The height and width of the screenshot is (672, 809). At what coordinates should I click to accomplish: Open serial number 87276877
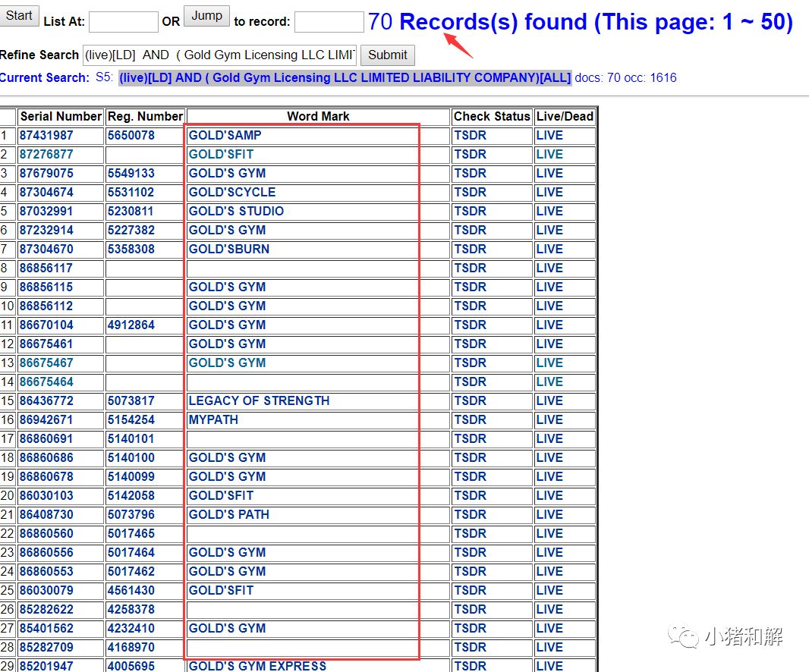click(46, 155)
